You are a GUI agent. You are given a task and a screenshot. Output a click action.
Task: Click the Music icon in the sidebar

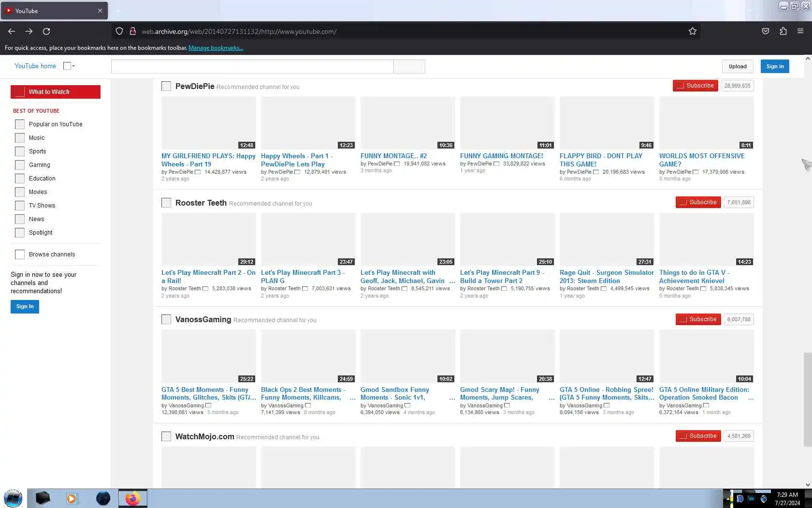point(20,138)
